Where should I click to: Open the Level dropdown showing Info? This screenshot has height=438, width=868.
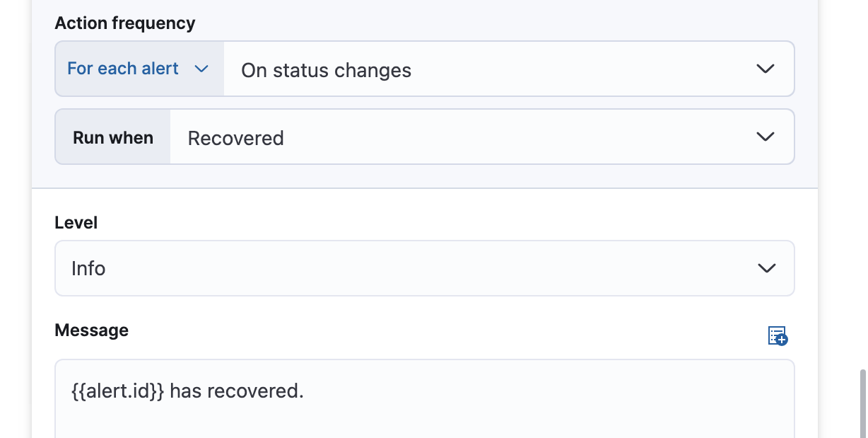(424, 268)
